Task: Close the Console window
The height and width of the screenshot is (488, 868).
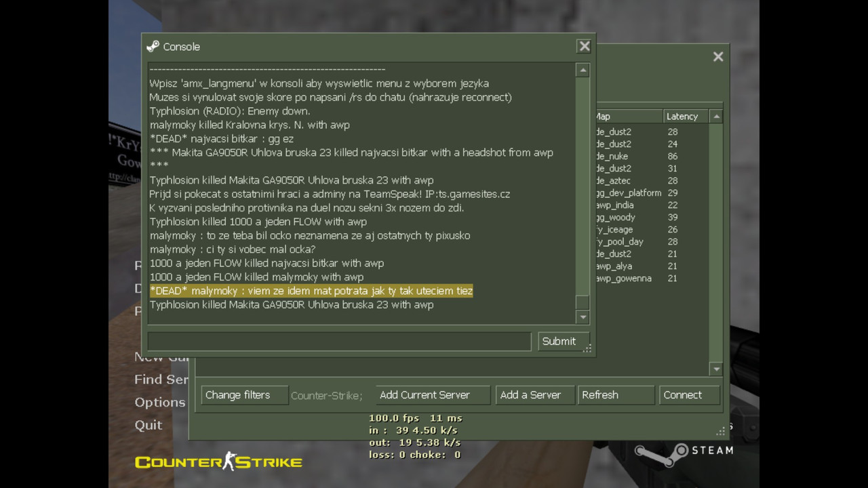Action: pos(584,46)
